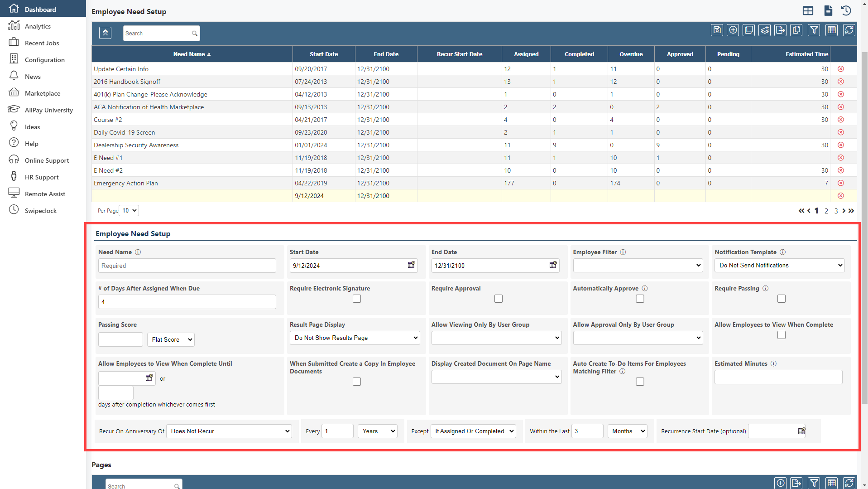This screenshot has height=489, width=868.
Task: Open Marketplace in the sidebar
Action: 43,93
